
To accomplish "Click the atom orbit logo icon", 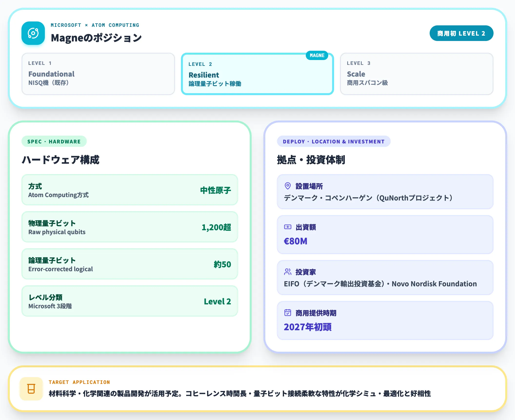I will point(33,33).
